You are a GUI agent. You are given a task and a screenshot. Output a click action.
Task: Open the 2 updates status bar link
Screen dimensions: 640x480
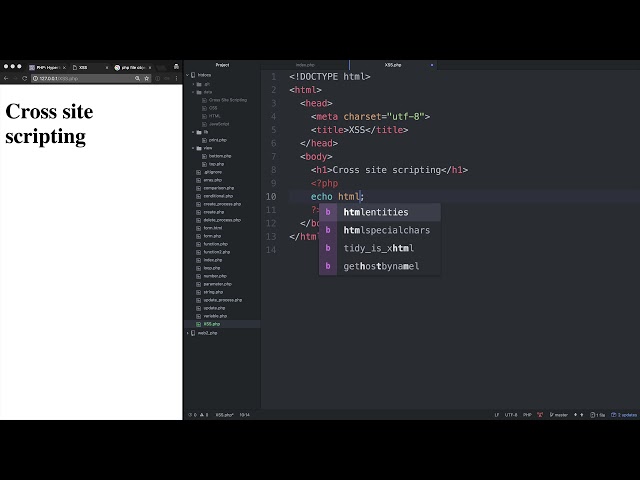pos(624,415)
